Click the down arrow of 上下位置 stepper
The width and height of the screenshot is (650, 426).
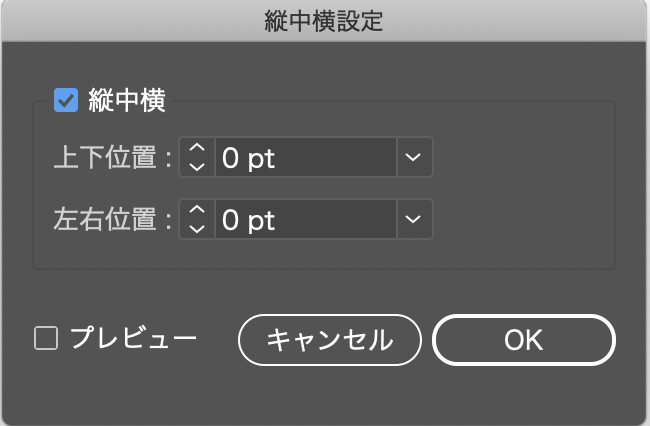click(x=197, y=167)
